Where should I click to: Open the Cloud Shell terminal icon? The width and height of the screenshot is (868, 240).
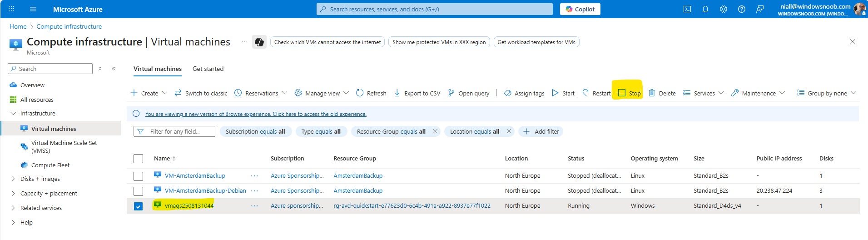tap(687, 9)
